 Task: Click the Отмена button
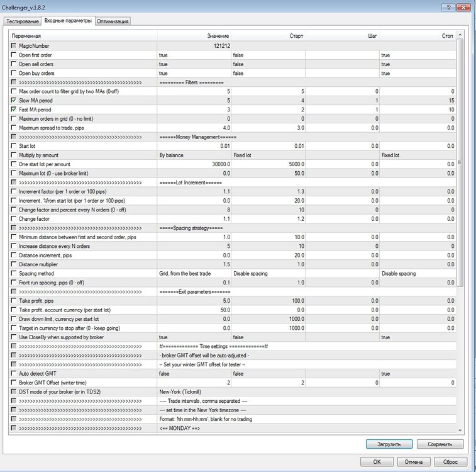(414, 462)
